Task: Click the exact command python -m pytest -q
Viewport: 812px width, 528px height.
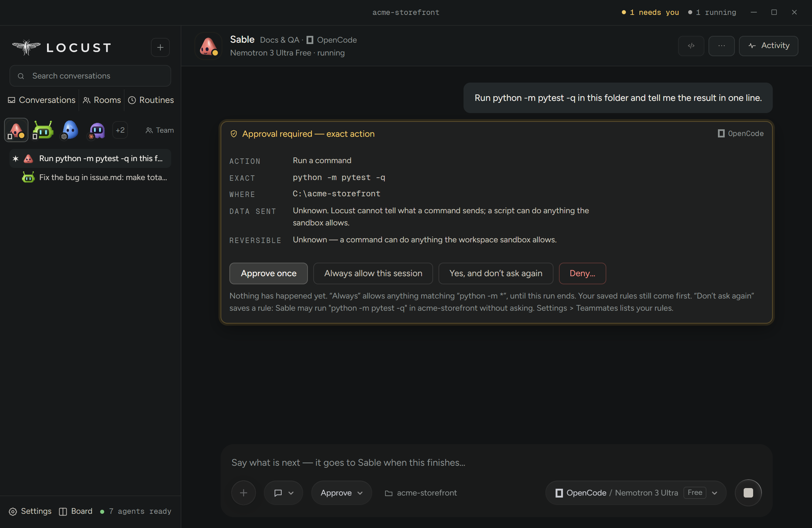Action: pyautogui.click(x=339, y=177)
